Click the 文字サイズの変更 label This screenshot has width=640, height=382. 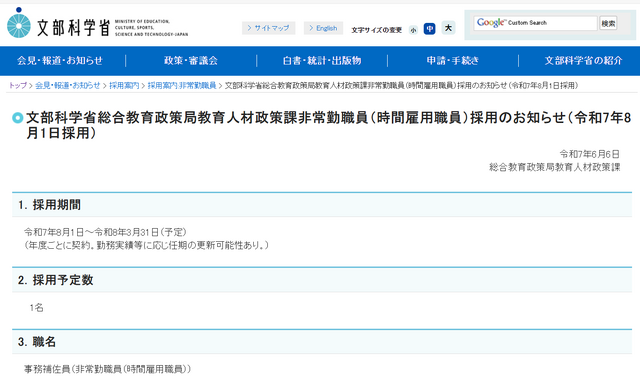(376, 30)
